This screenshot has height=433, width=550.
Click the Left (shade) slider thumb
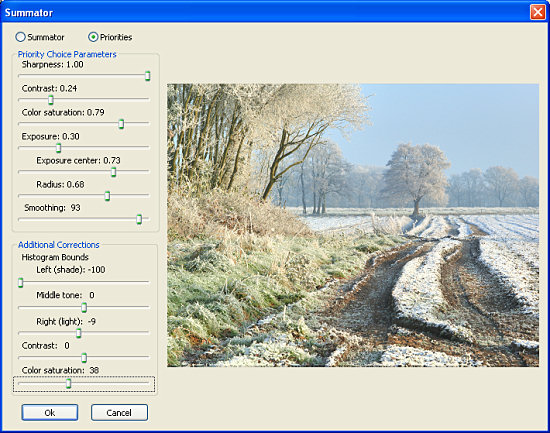pos(21,282)
